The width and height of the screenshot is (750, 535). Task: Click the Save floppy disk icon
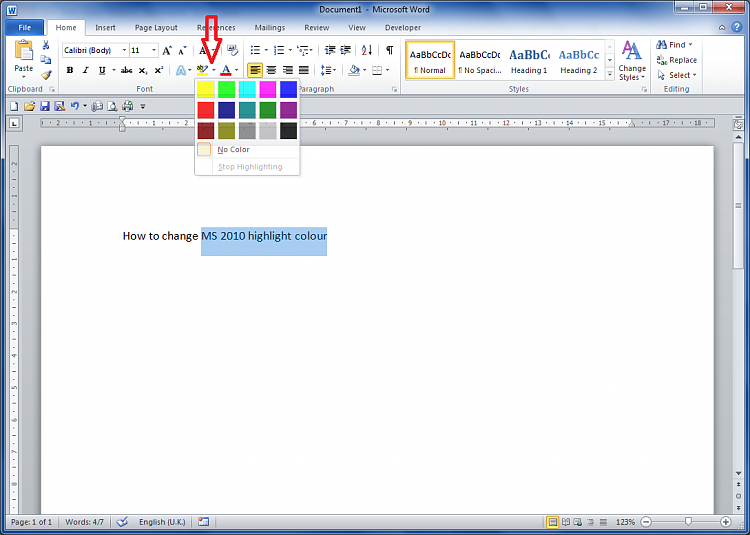point(44,106)
